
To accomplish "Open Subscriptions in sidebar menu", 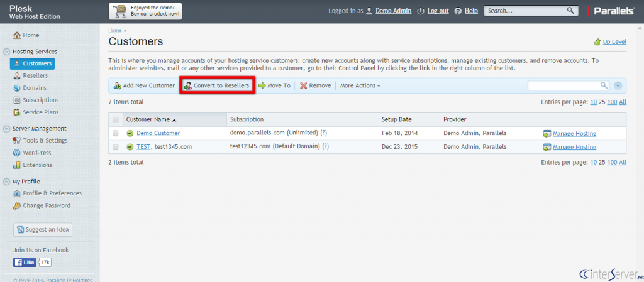I will point(41,100).
